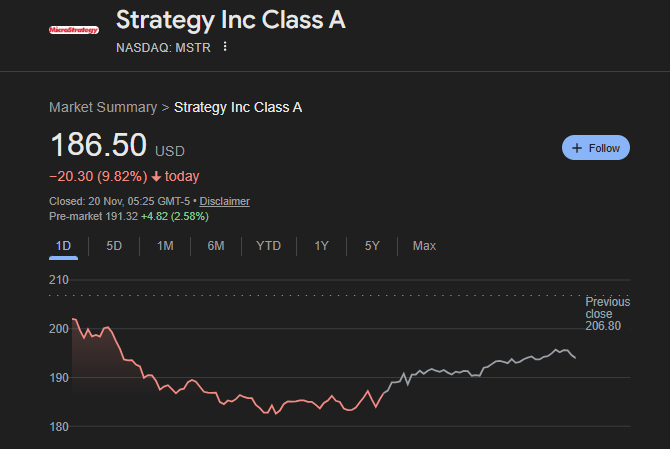The height and width of the screenshot is (449, 670).
Task: Switch to the 5D chart range
Action: 114,246
